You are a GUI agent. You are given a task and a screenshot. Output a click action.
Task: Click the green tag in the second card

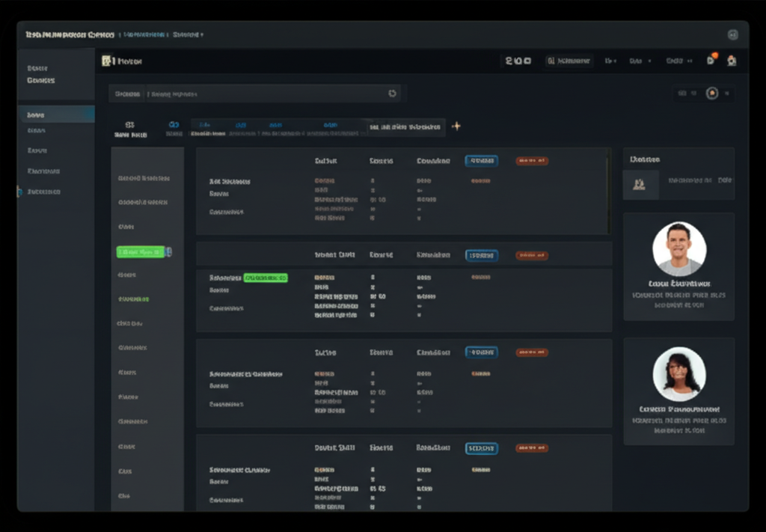[266, 278]
